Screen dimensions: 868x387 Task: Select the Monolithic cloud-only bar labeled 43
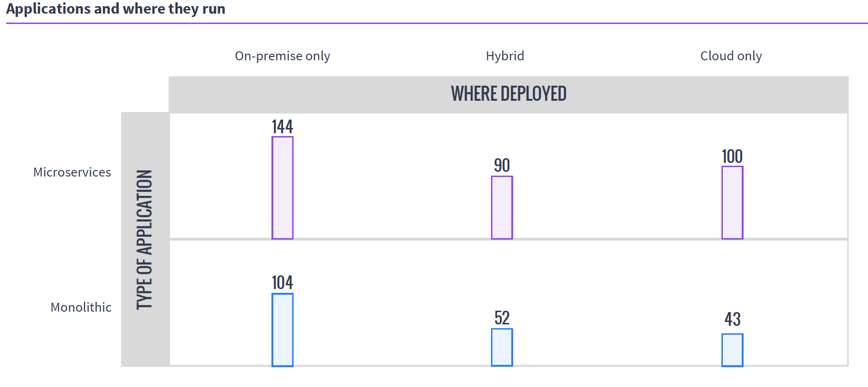pos(732,350)
